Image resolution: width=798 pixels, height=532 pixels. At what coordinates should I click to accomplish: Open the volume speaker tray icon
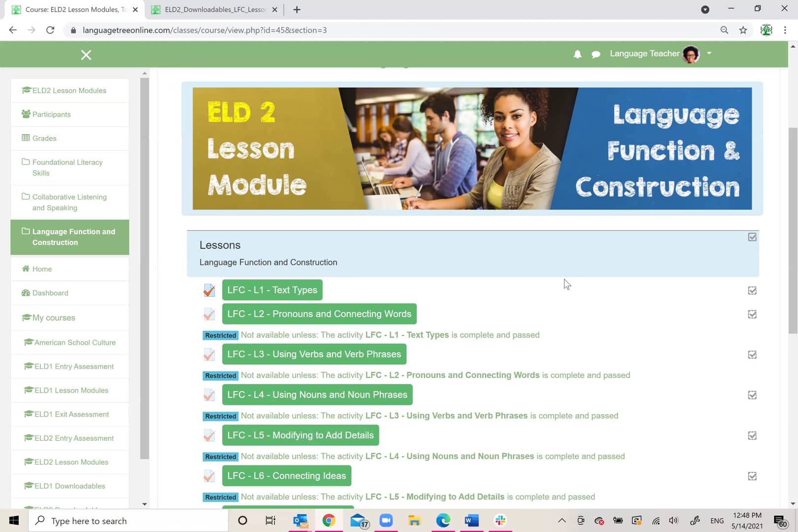pyautogui.click(x=673, y=521)
